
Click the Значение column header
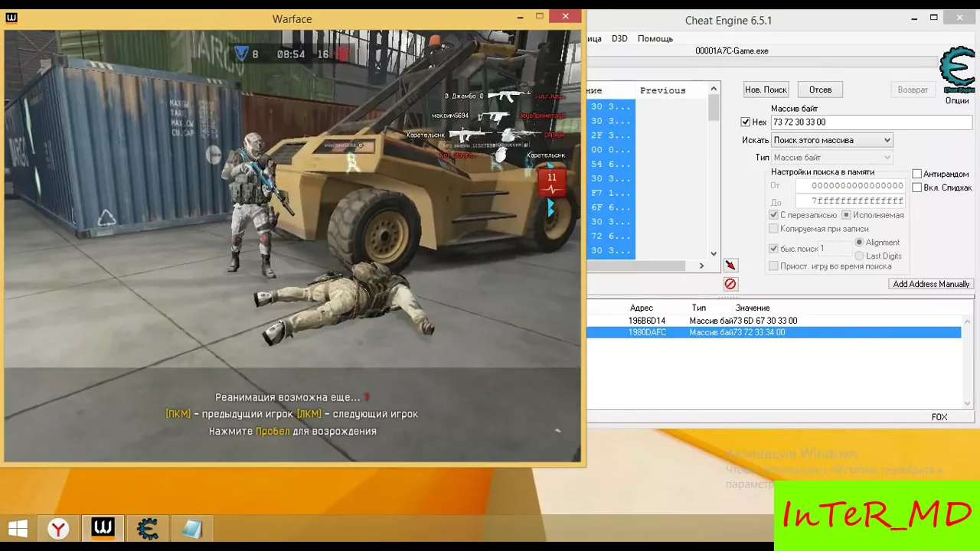(x=753, y=308)
